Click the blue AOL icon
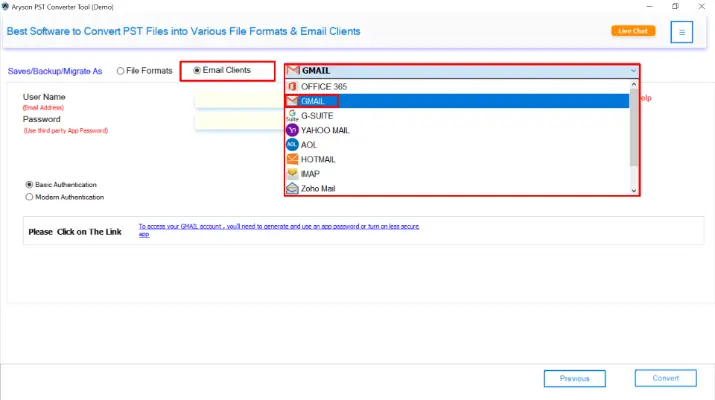 292,145
